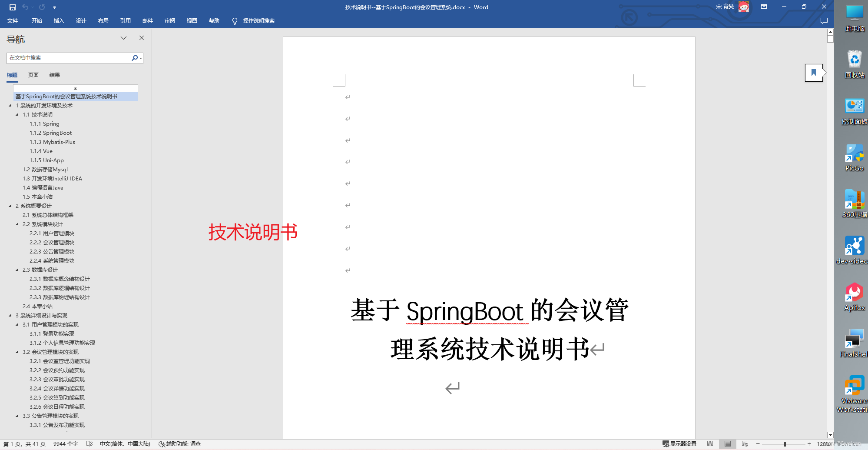Collapse the 1.1 技术说明 heading triangle
868x450 pixels.
tap(17, 114)
